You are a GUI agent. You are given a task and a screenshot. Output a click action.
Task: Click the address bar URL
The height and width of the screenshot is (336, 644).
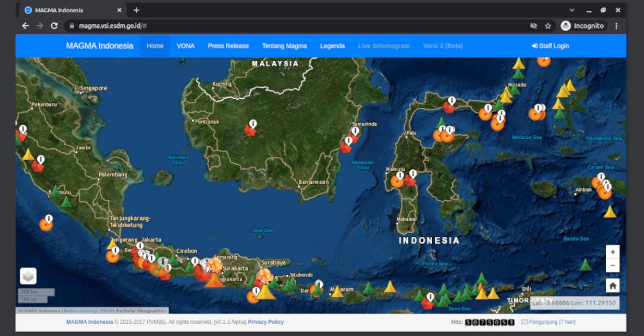pos(113,26)
